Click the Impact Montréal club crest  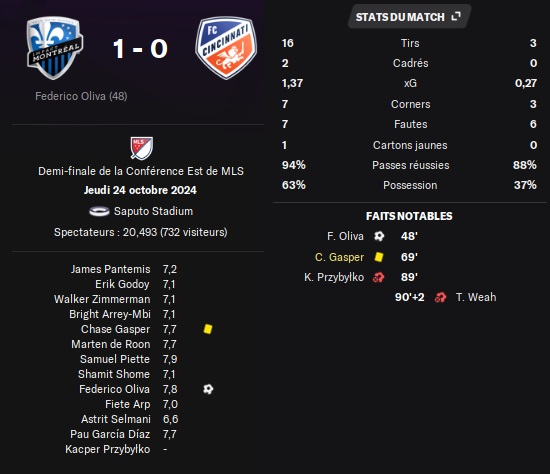tap(55, 48)
